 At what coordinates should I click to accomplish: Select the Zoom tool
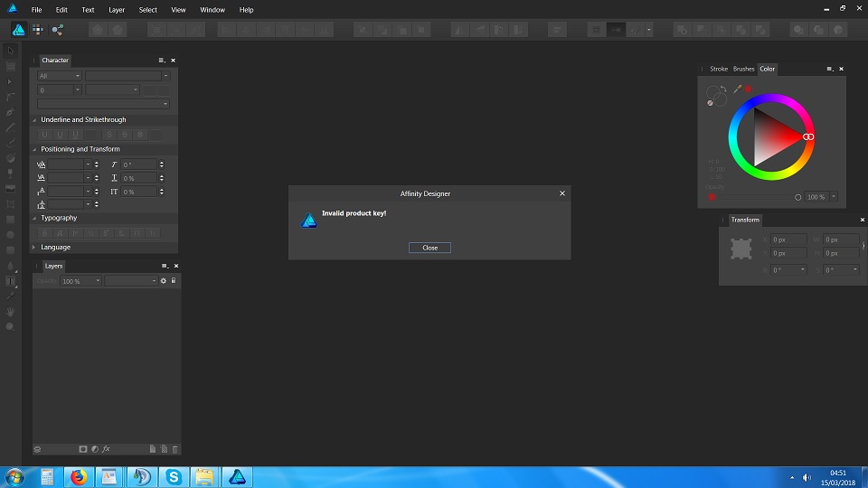[11, 327]
